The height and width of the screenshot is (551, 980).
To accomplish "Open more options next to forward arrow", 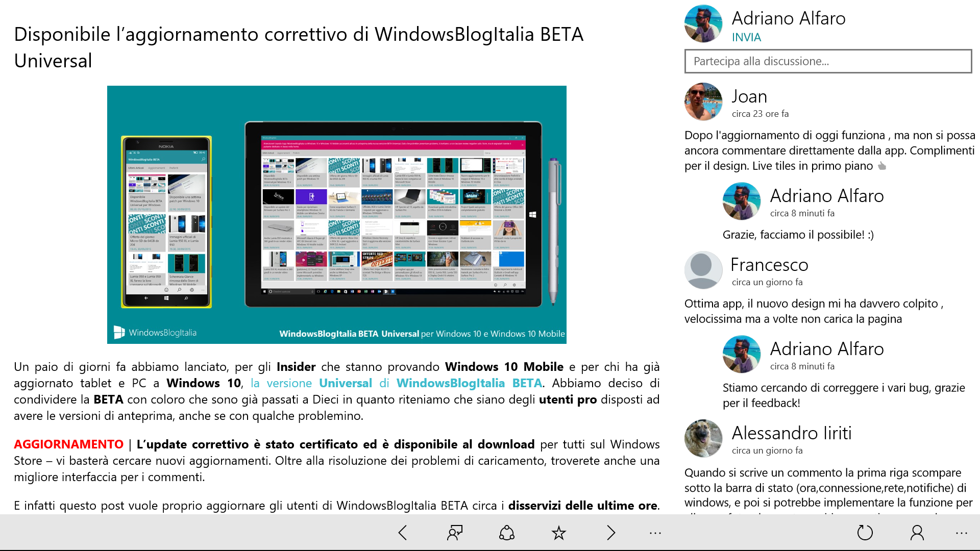I will (655, 533).
